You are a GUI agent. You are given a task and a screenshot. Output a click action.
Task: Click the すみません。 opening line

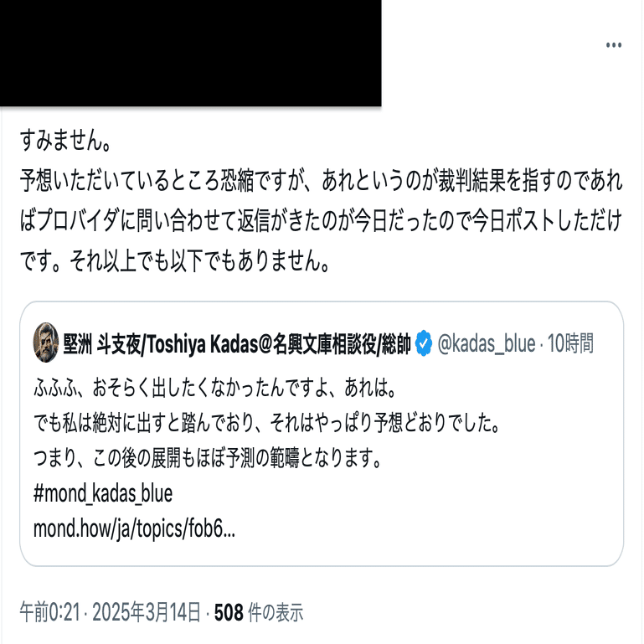[x=65, y=140]
